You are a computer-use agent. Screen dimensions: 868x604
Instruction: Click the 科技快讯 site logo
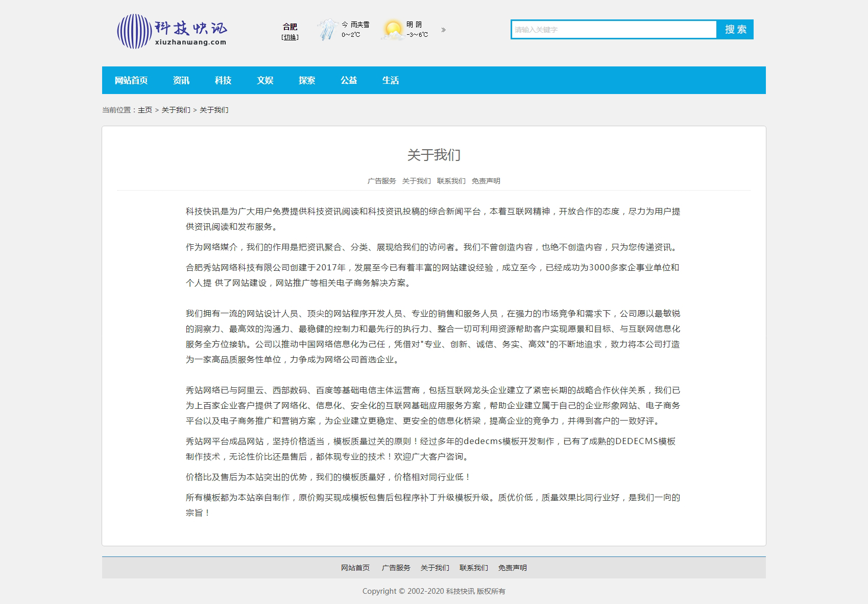pos(172,31)
